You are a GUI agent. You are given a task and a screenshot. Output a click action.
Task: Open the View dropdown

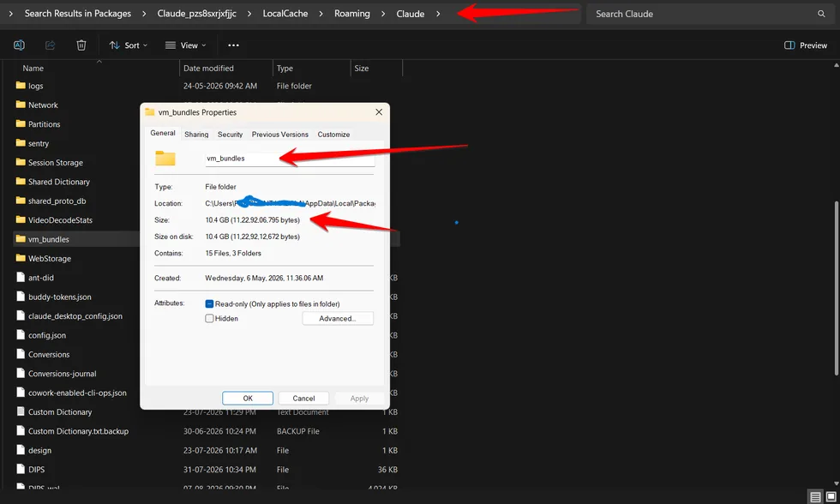(x=185, y=45)
